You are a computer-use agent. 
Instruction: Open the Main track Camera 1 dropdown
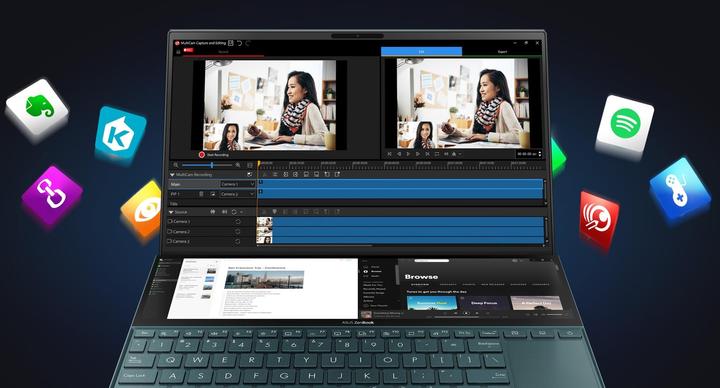pyautogui.click(x=237, y=184)
